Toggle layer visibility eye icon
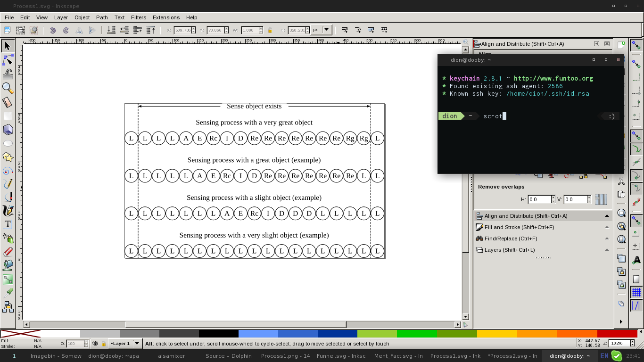 click(x=95, y=344)
